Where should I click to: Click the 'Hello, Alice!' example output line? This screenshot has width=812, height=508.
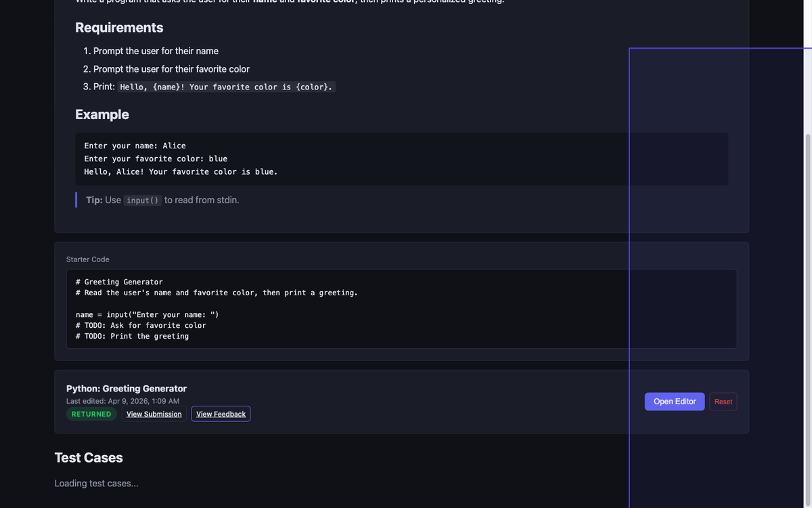click(x=181, y=172)
